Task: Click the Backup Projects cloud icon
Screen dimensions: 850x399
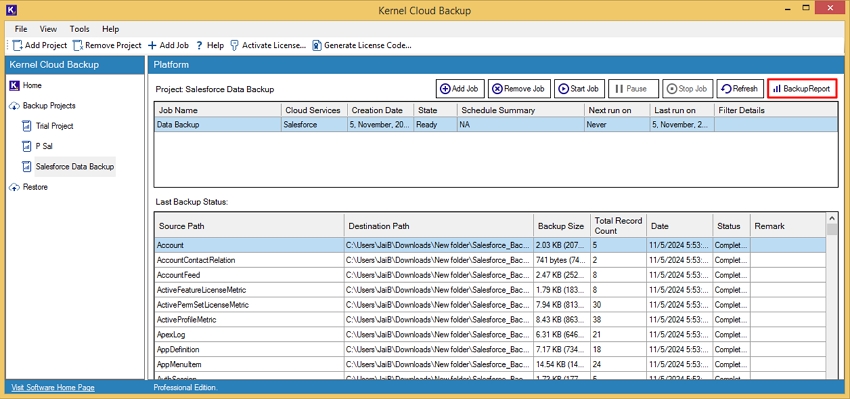Action: (x=15, y=106)
